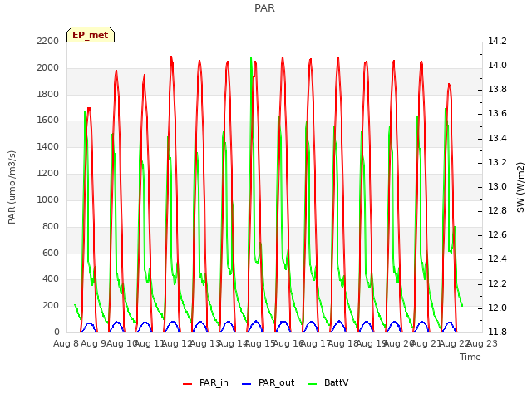Click the green BattV legend swatch
The height and width of the screenshot is (399, 532).
coord(313,384)
